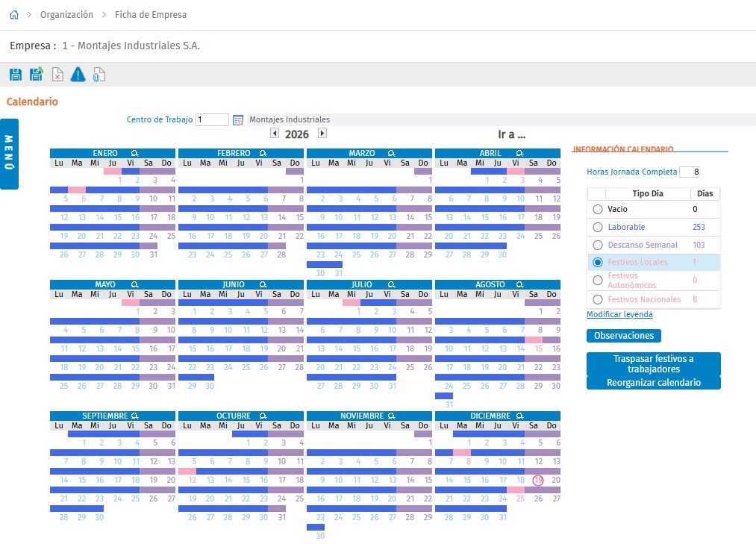Image resolution: width=756 pixels, height=544 pixels.
Task: Click the Laborable days count 253
Action: coord(699,227)
